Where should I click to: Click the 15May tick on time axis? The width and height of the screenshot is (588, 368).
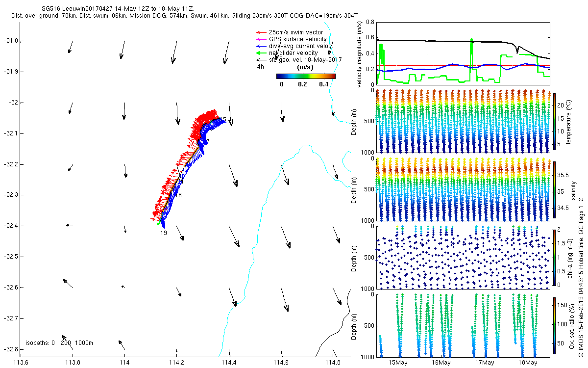pyautogui.click(x=398, y=363)
